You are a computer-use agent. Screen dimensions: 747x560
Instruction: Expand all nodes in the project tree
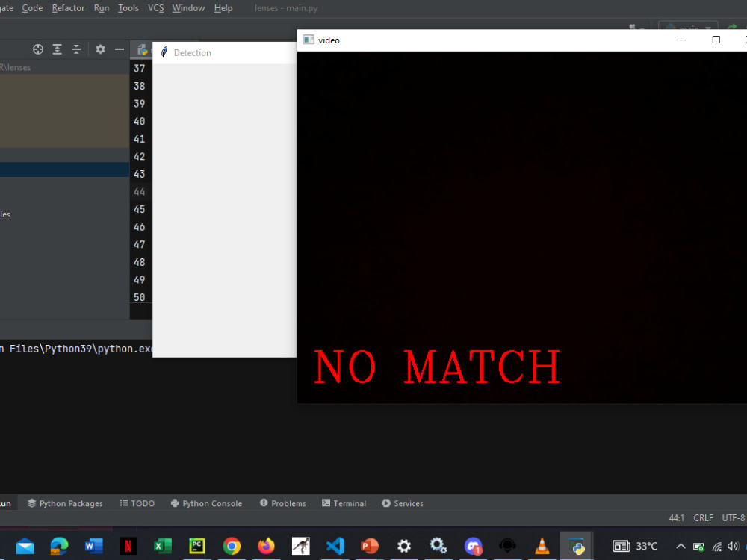[57, 49]
